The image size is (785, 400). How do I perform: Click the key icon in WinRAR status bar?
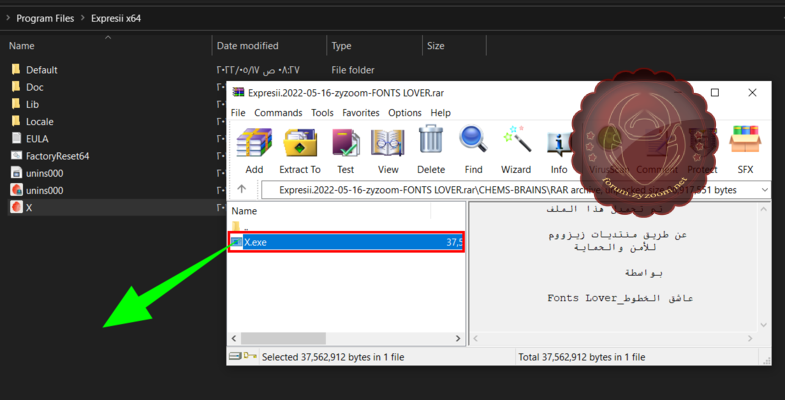[x=250, y=356]
